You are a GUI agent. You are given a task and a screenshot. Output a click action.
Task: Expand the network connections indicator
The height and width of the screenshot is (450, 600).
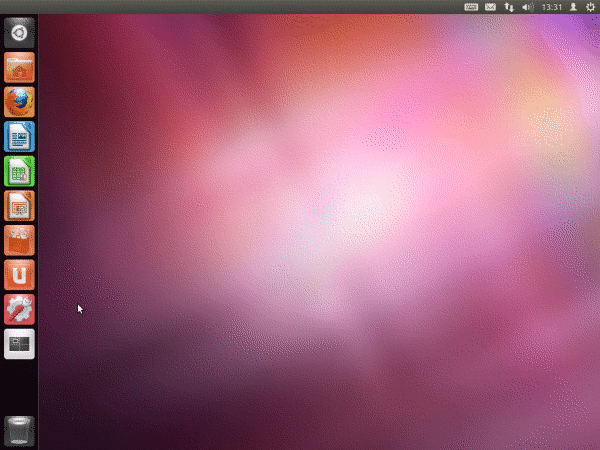point(509,7)
